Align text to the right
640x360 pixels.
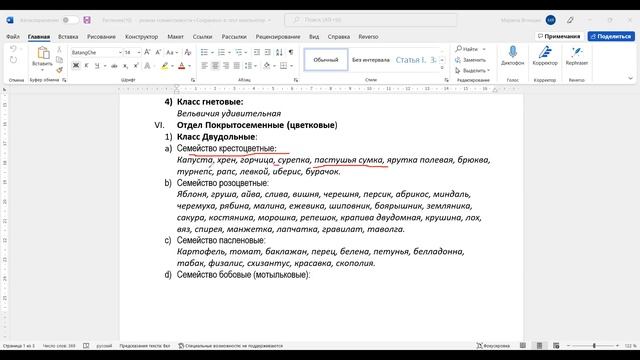pos(226,66)
